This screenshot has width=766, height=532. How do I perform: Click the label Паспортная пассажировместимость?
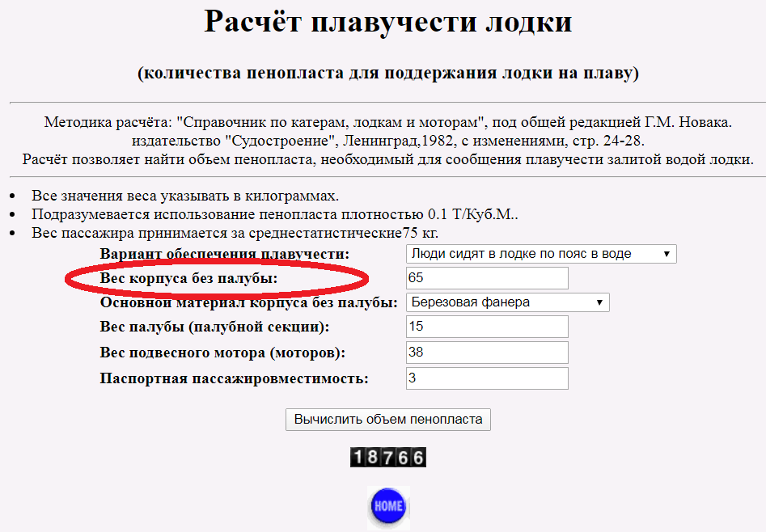[234, 378]
